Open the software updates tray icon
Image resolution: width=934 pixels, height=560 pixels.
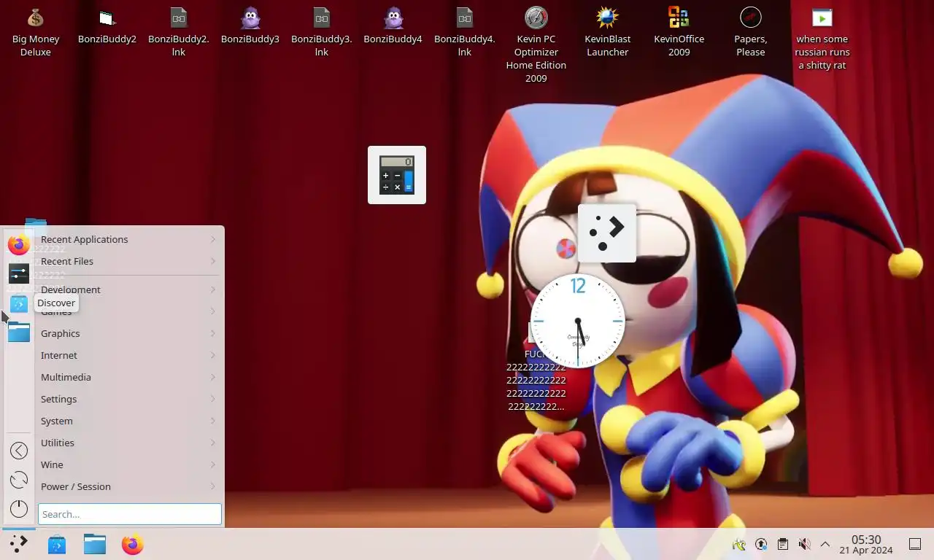(761, 544)
